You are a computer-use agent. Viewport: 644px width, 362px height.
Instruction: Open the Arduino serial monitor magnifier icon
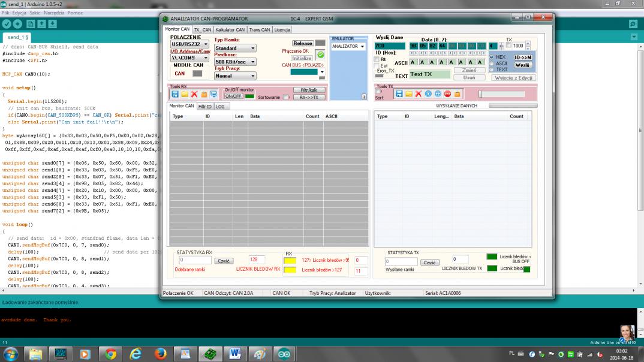633,24
